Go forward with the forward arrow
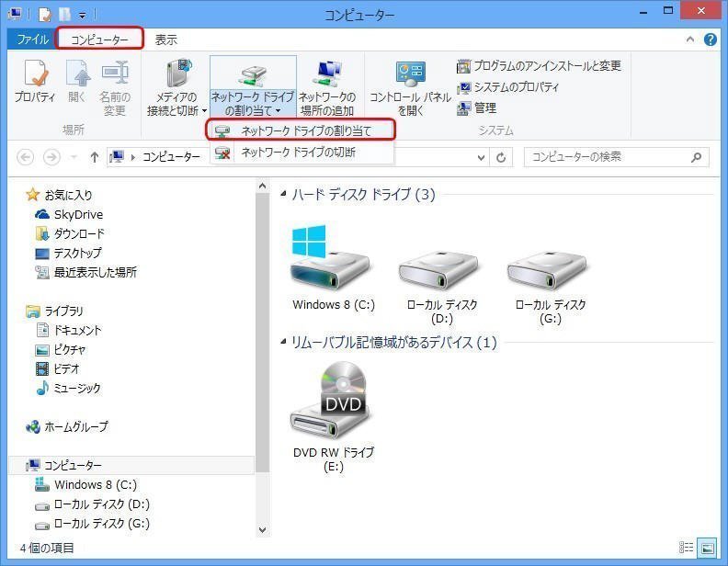728x566 pixels. (x=51, y=157)
